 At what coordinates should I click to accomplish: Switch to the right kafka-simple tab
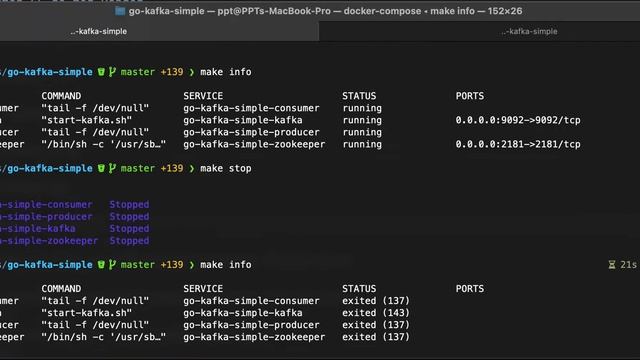tap(529, 31)
